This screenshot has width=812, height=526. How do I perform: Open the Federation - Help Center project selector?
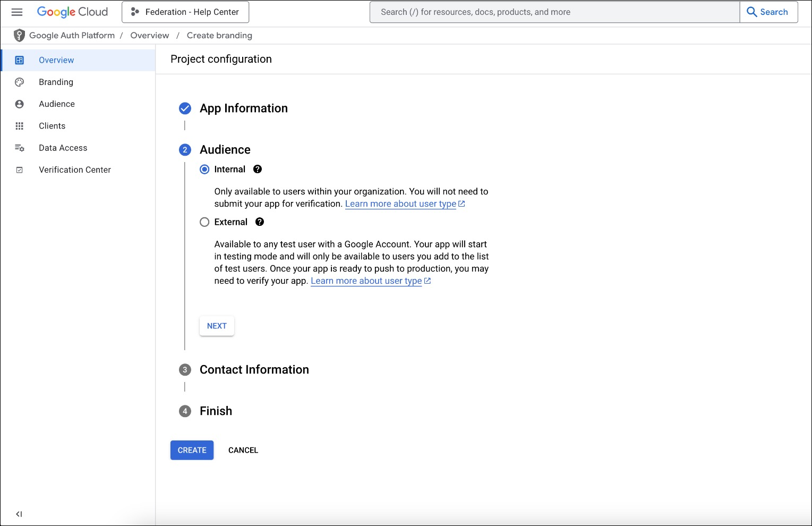pos(185,12)
